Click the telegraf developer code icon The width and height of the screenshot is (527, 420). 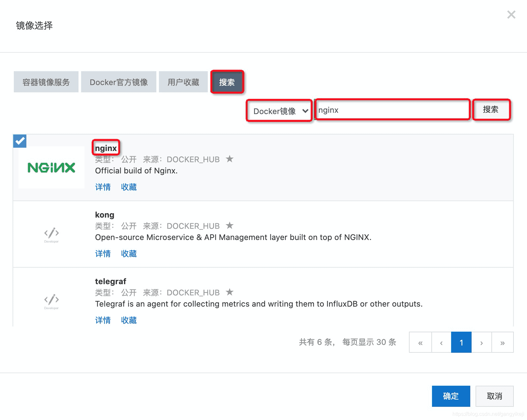coord(51,301)
